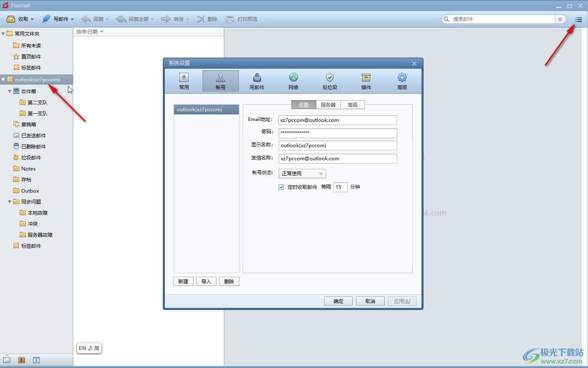Click the 收取 receive mail toolbar icon
This screenshot has width=588, height=368.
tap(11, 19)
